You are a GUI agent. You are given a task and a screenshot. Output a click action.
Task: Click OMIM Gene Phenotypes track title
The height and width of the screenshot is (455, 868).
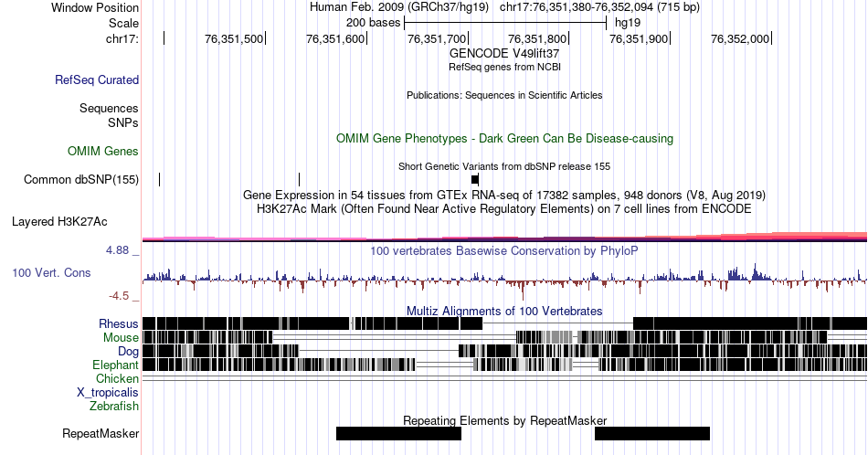[x=504, y=138]
